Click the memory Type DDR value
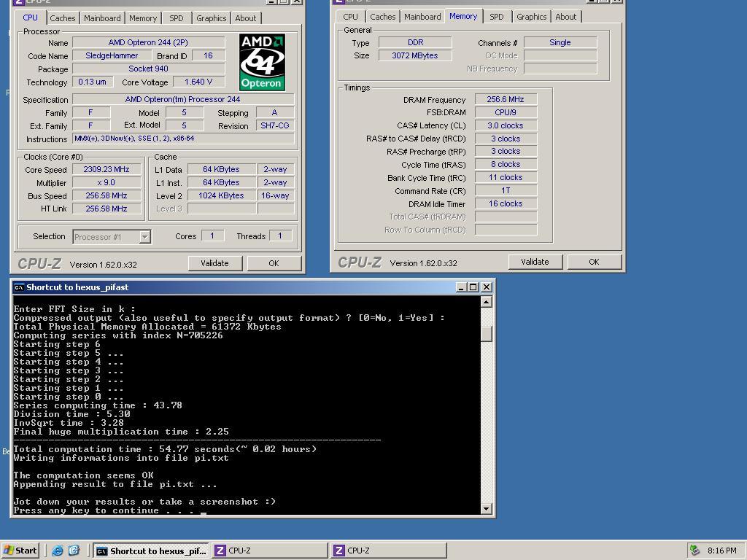The image size is (747, 560). (x=415, y=42)
